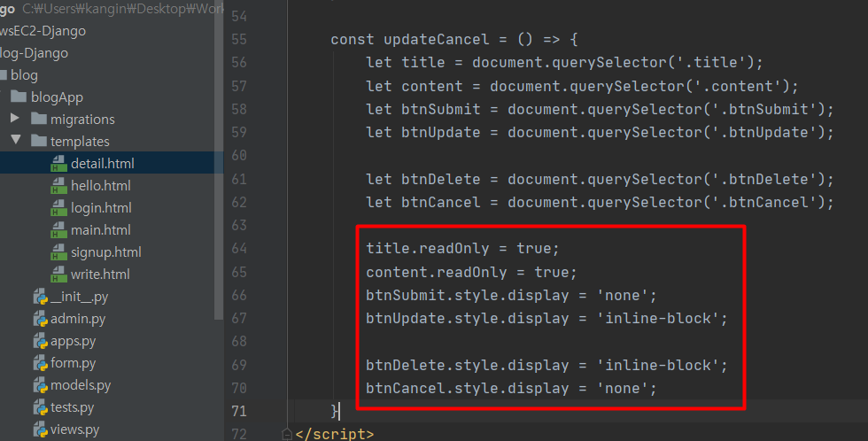Select the templates folder label

80,142
